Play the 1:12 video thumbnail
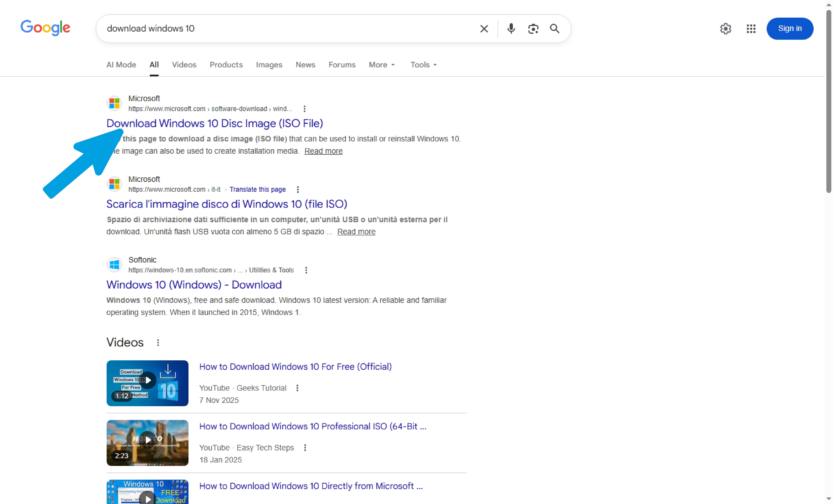834x504 pixels. 147,383
